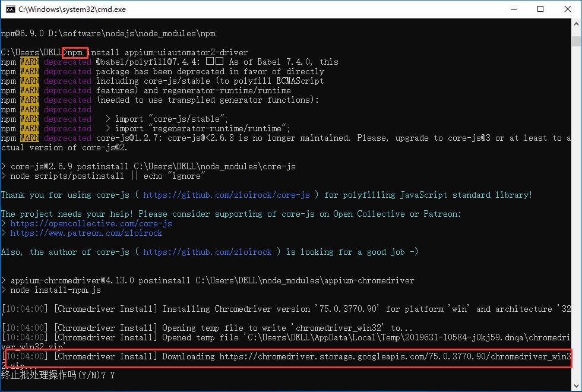Image resolution: width=582 pixels, height=392 pixels.
Task: Select the appium-chromedriver@4.13.0 postinstall line
Action: point(208,280)
